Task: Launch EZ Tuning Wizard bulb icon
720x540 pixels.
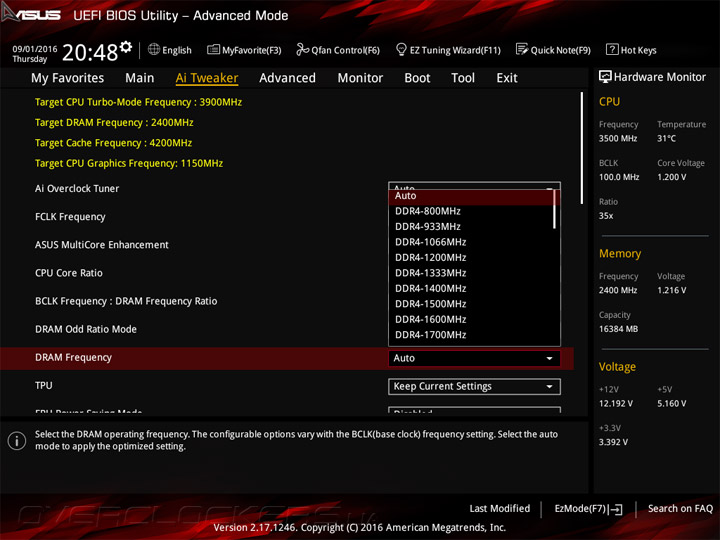Action: pyautogui.click(x=401, y=49)
